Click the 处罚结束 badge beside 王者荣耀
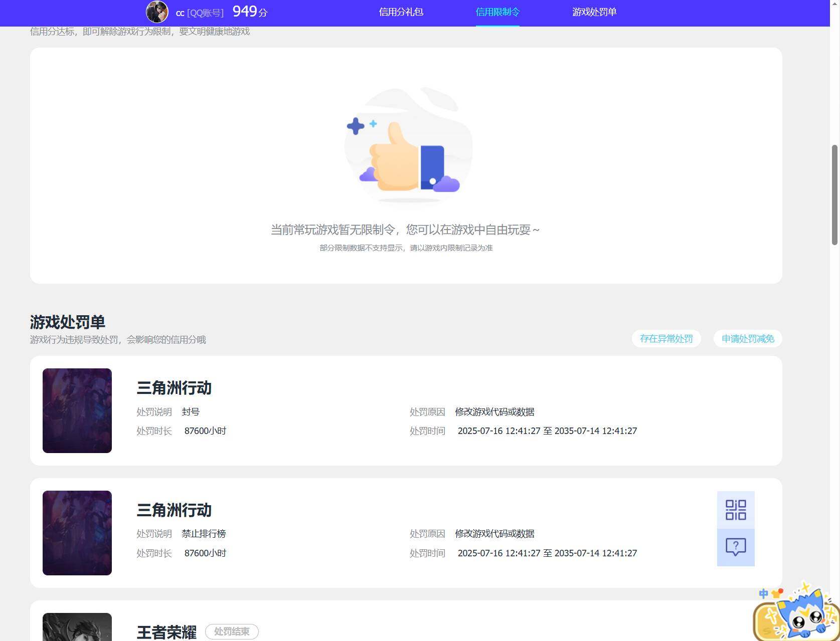 pyautogui.click(x=232, y=631)
